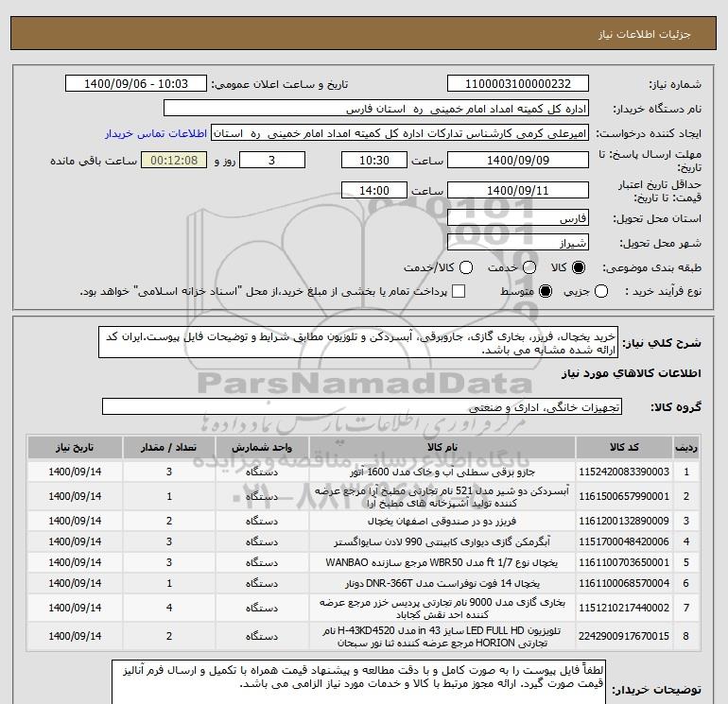The image size is (728, 704).
Task: Click the response deadline date 1400/09/09
Action: (518, 160)
